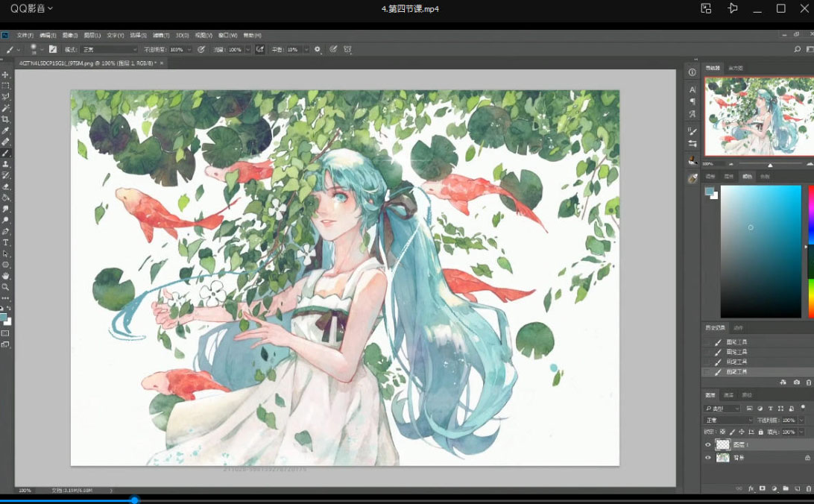Open the QQ影音 title dropdown menu

click(x=31, y=9)
